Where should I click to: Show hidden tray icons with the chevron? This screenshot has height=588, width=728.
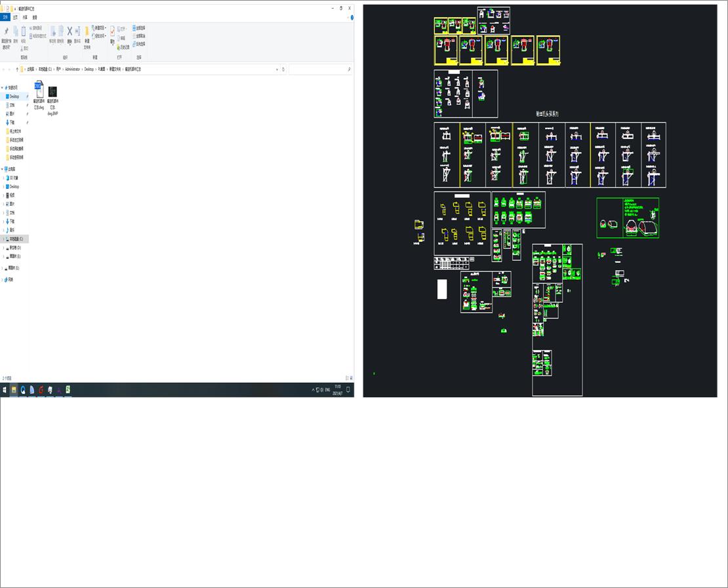pyautogui.click(x=313, y=390)
